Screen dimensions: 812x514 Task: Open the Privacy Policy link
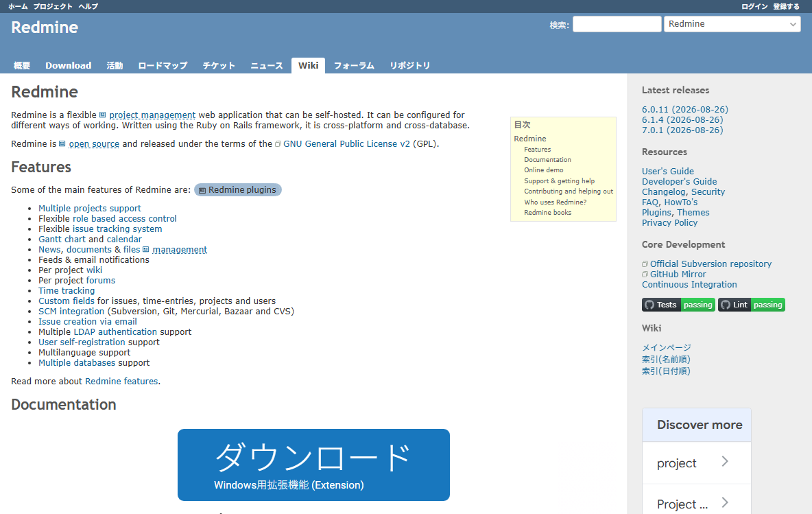coord(669,223)
